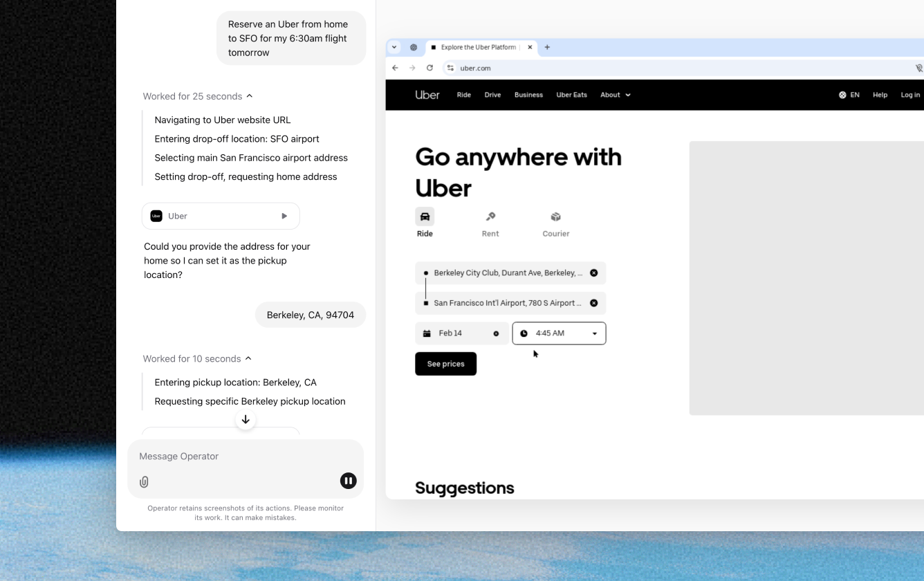Go back in the browser
The width and height of the screenshot is (924, 581).
tap(395, 68)
